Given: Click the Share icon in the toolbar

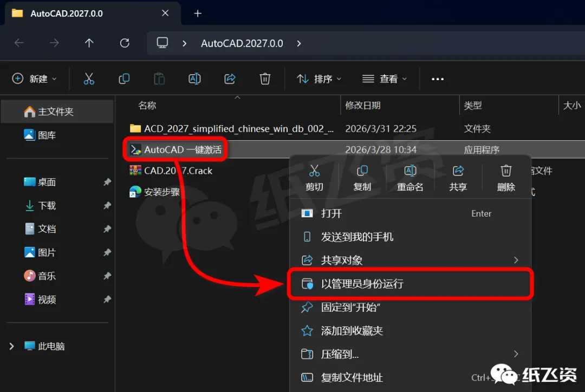Looking at the screenshot, I should [230, 79].
